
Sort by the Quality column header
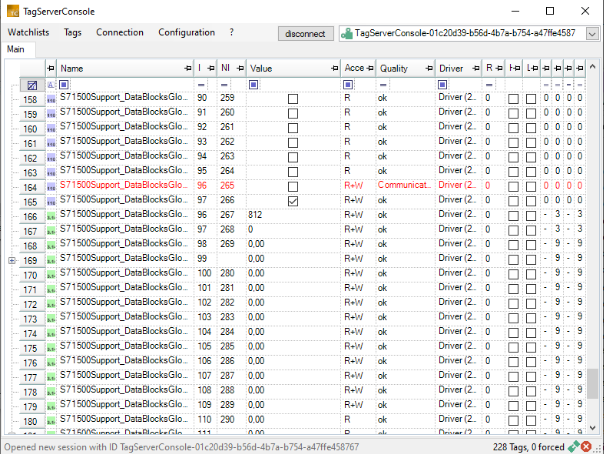[x=393, y=69]
